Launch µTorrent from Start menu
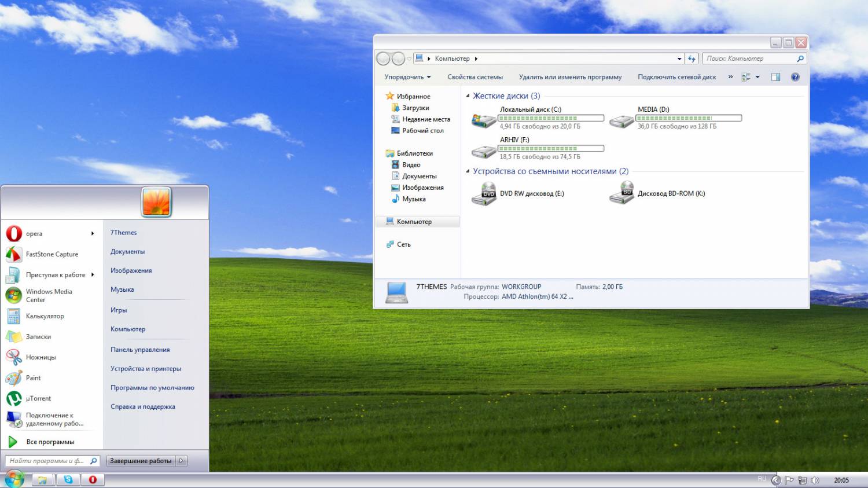Screen dimensions: 868x488 pos(51,398)
